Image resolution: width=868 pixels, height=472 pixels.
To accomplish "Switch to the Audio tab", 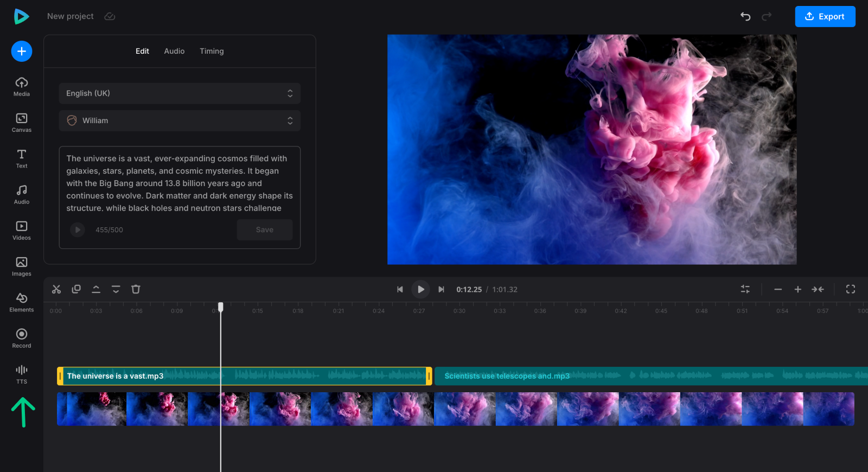I will pos(174,51).
